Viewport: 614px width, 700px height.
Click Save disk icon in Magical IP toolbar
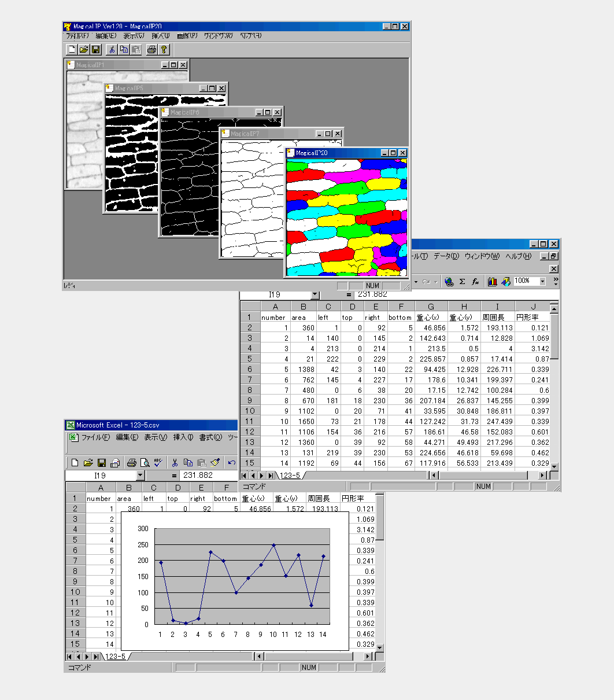pos(96,50)
